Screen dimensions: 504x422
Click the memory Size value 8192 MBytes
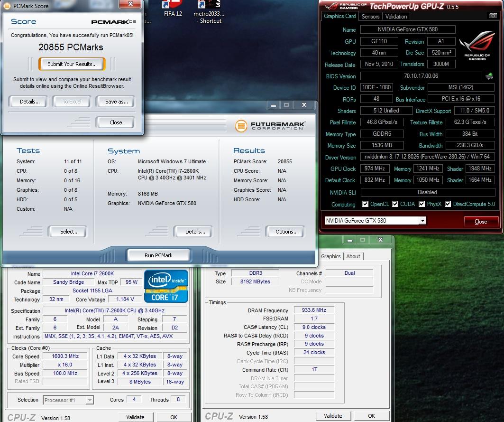255,281
